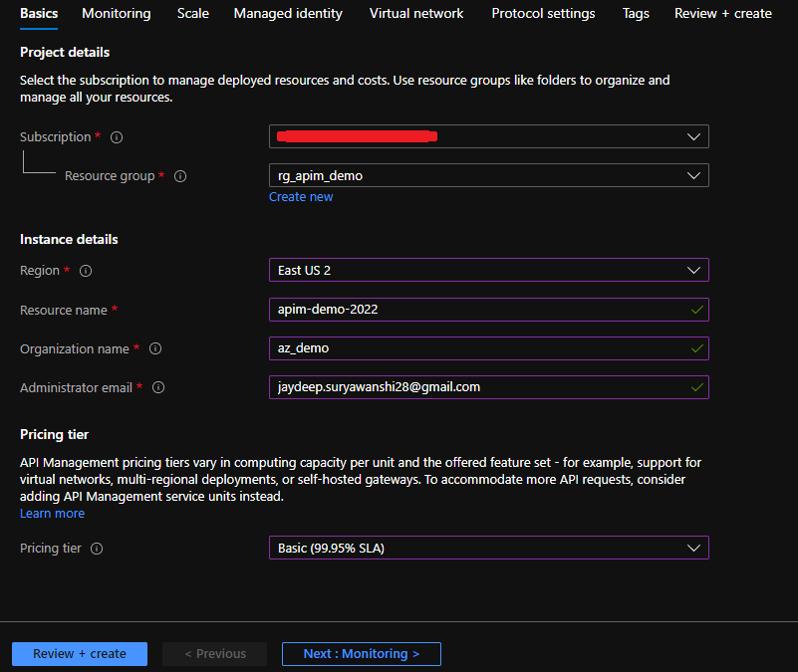798x672 pixels.
Task: Click the Administrator email info icon
Action: coord(158,388)
